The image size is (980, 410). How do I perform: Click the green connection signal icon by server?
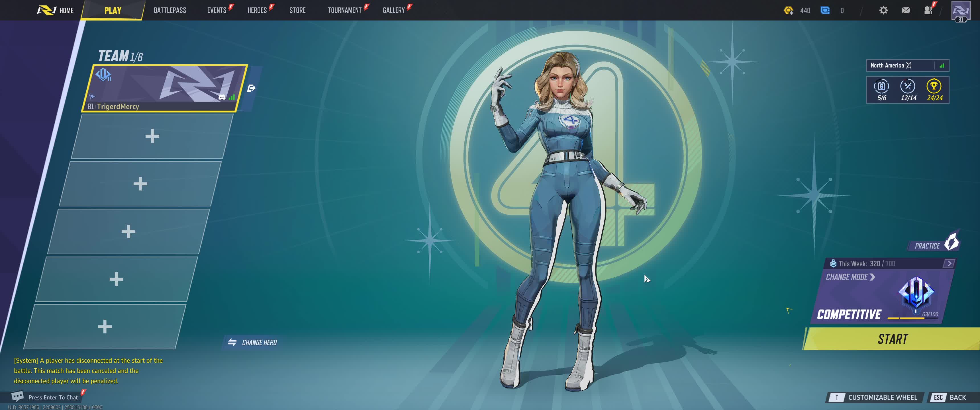pos(942,65)
